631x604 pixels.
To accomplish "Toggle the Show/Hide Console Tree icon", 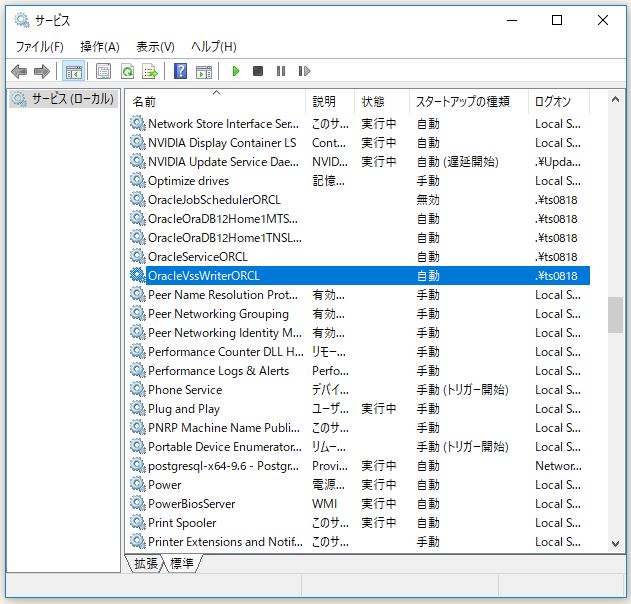I will [x=74, y=72].
